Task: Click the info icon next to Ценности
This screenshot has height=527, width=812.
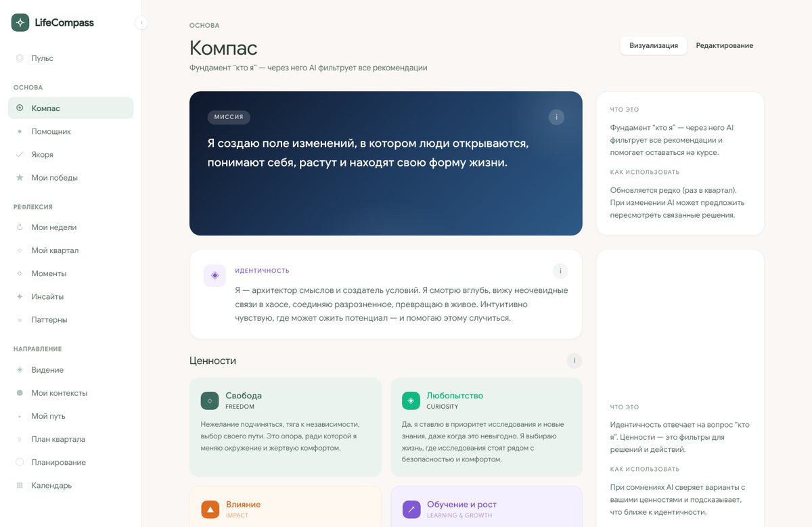Action: click(x=574, y=361)
